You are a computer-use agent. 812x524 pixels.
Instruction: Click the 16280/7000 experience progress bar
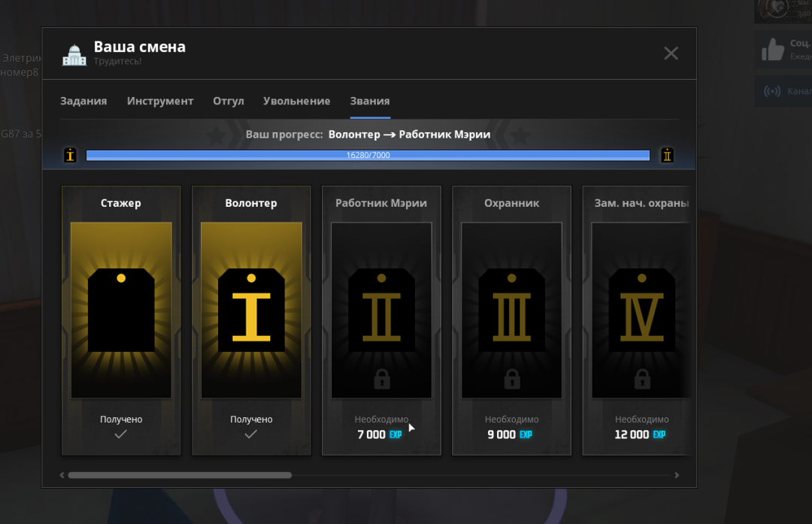[x=368, y=156]
